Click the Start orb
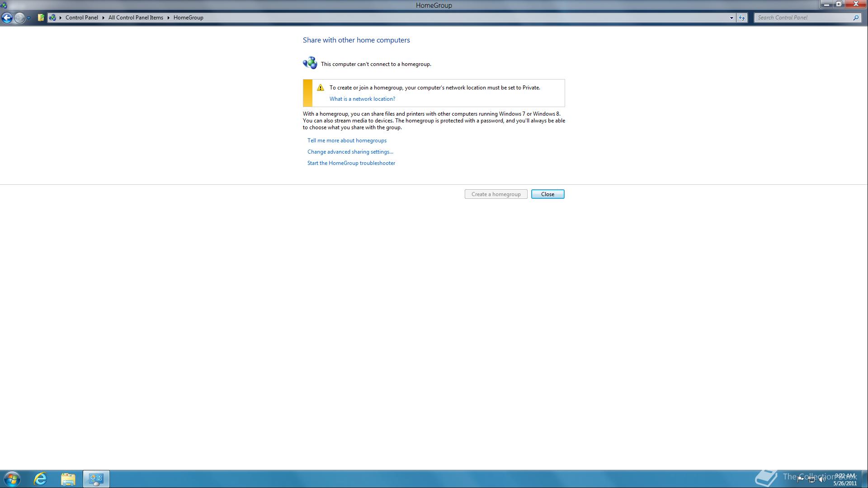868x488 pixels. tap(12, 479)
